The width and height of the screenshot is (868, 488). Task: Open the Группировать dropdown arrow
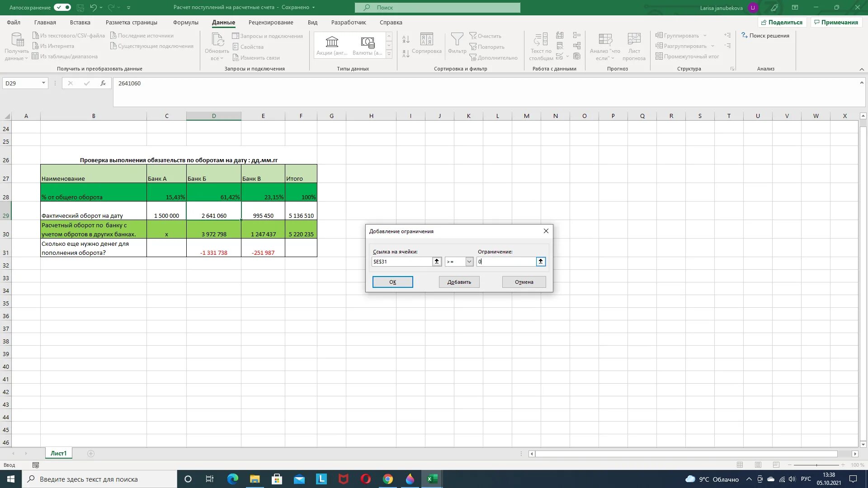click(x=705, y=36)
